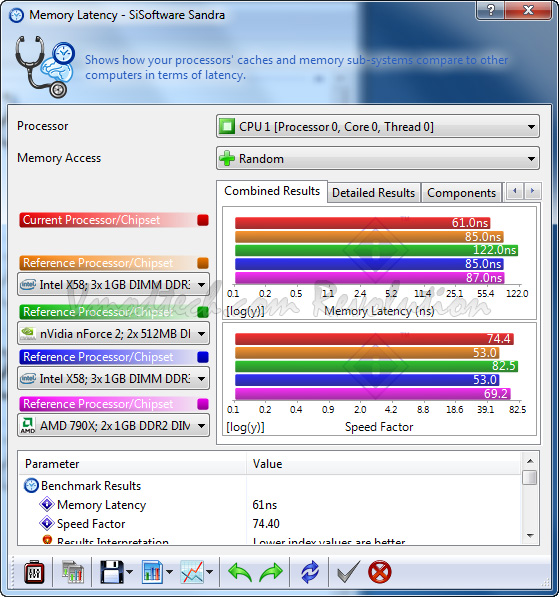The width and height of the screenshot is (559, 597).
Task: Click the gray checkmark OK icon
Action: click(x=348, y=572)
